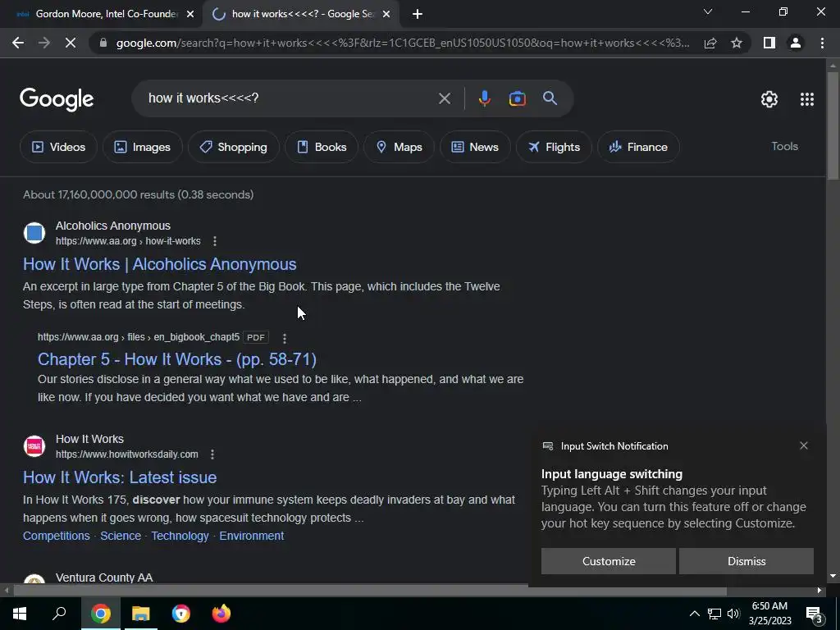
Task: Click the Alcoholics Anonymous site favicon
Action: click(x=34, y=233)
